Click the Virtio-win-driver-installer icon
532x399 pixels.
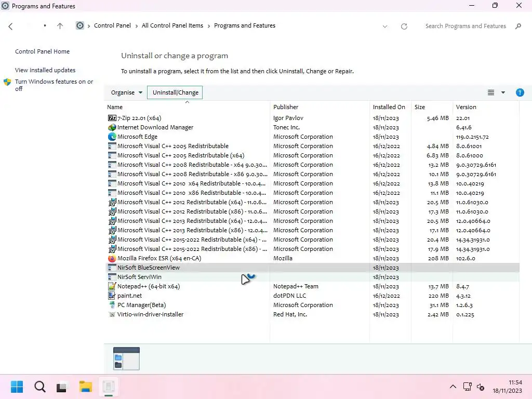(112, 314)
